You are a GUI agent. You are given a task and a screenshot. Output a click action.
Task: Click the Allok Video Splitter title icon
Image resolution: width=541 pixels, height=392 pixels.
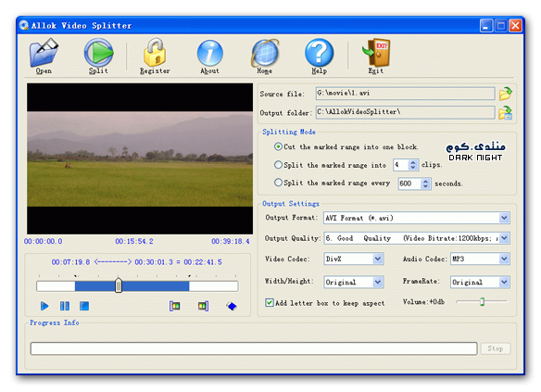click(24, 25)
